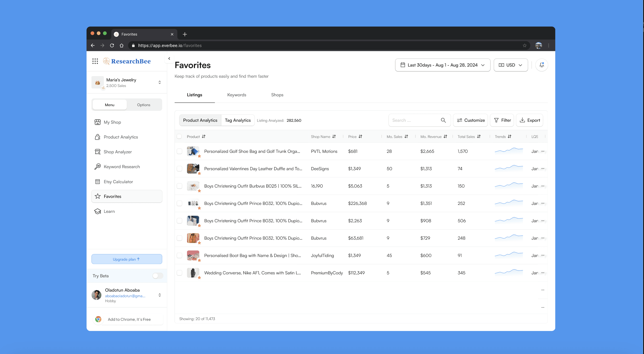Click the search magnifier icon
This screenshot has width=644, height=354.
(443, 120)
